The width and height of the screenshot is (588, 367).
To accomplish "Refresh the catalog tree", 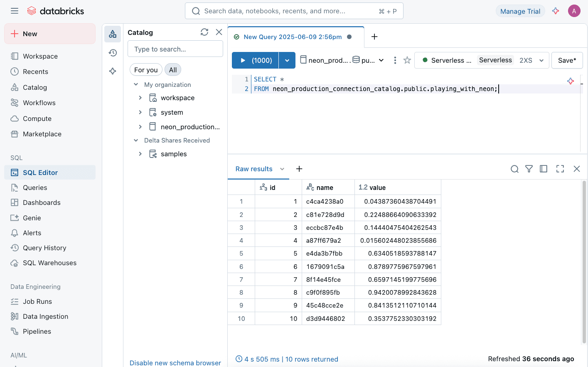I will [204, 32].
